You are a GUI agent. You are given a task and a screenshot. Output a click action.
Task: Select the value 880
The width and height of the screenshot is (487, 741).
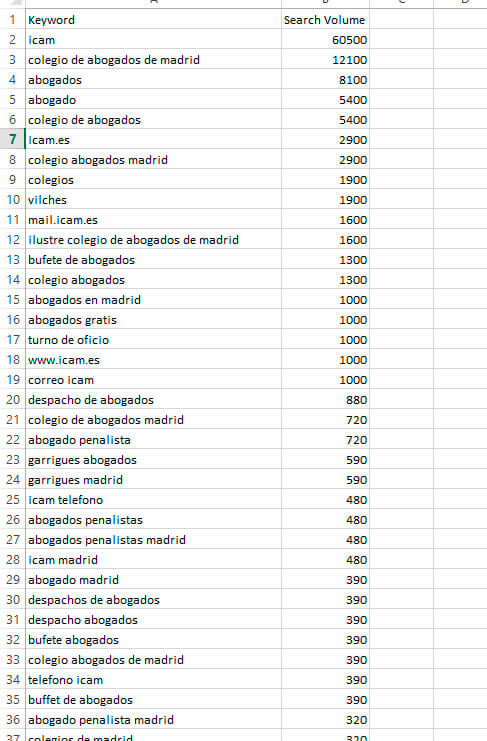[x=325, y=400]
